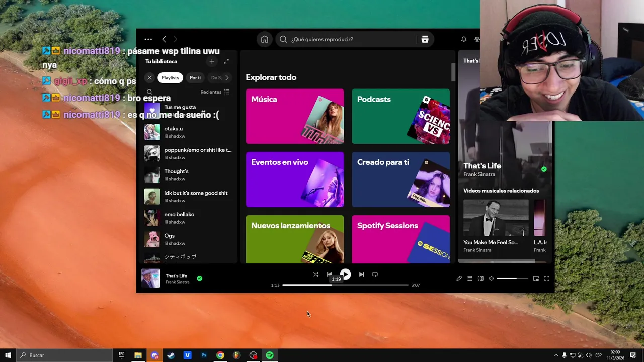Click the play button
The height and width of the screenshot is (362, 644).
click(345, 274)
